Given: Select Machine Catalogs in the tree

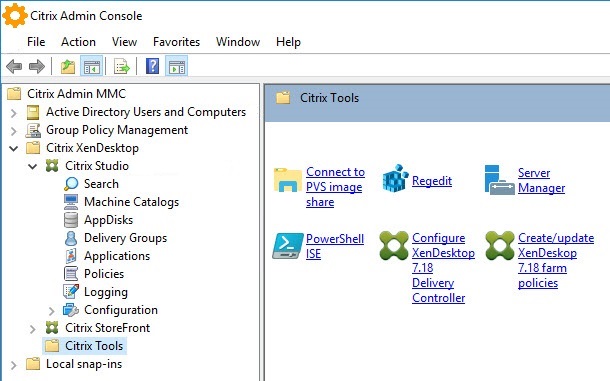Looking at the screenshot, I should pos(131,202).
